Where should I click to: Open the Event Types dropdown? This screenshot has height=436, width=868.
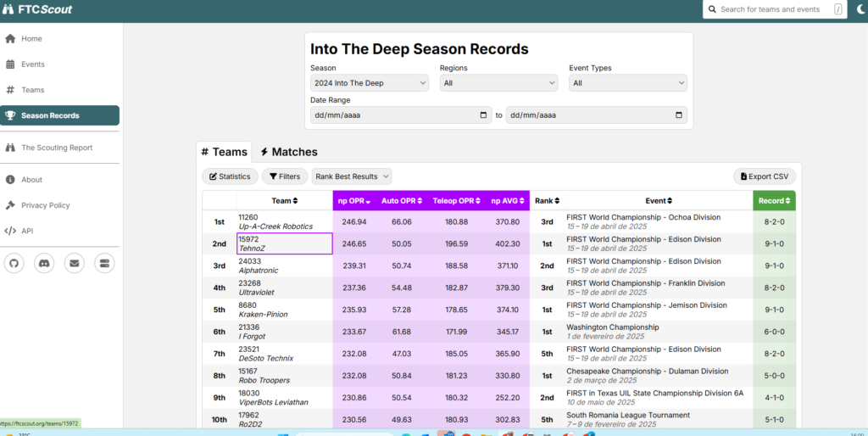pos(628,83)
